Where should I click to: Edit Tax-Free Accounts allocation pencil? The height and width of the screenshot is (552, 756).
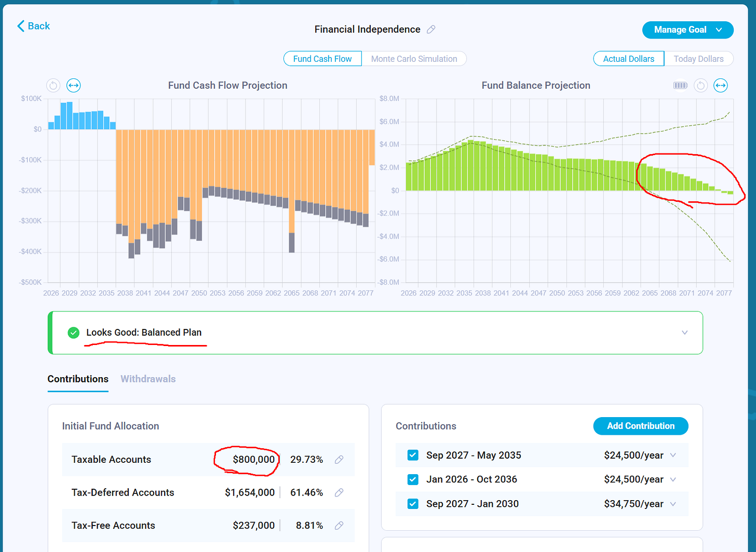[339, 526]
